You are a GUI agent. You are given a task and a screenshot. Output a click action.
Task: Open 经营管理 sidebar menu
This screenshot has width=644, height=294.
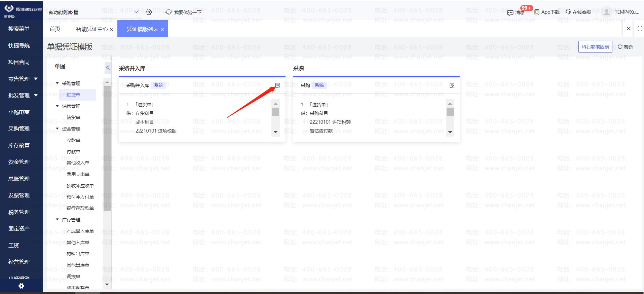coord(19,262)
